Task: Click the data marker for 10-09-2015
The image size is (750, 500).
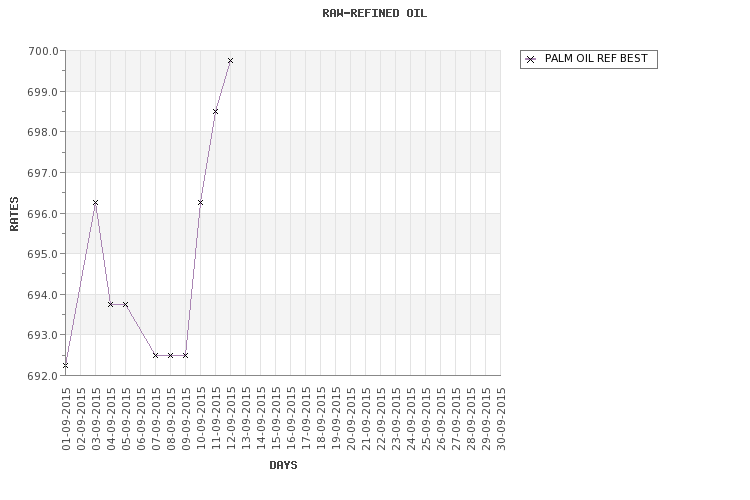Action: (200, 203)
